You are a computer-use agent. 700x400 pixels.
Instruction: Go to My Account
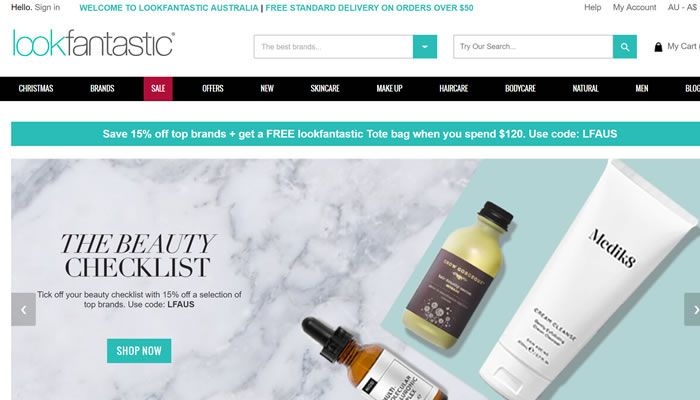(634, 8)
